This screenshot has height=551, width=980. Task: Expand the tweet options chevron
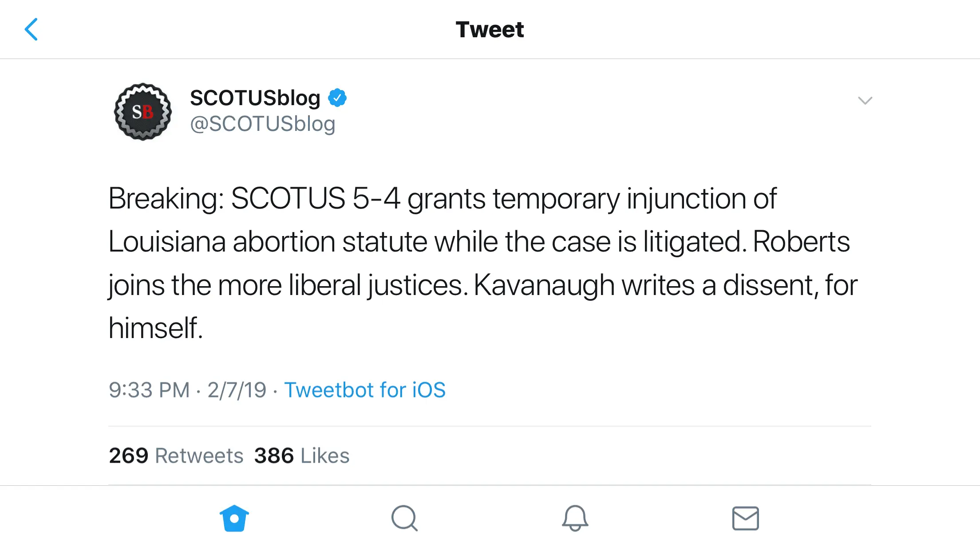865,101
